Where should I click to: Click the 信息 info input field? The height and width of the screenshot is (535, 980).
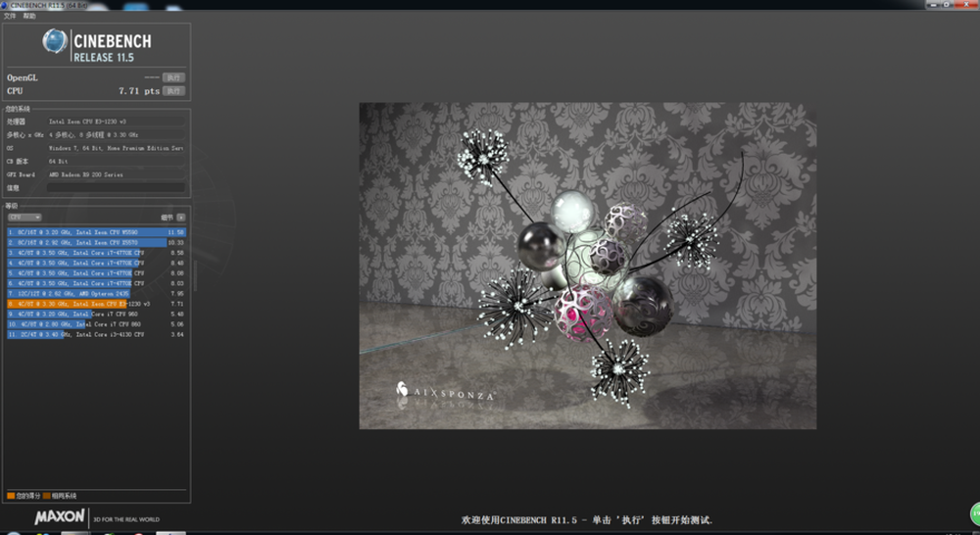coord(117,187)
